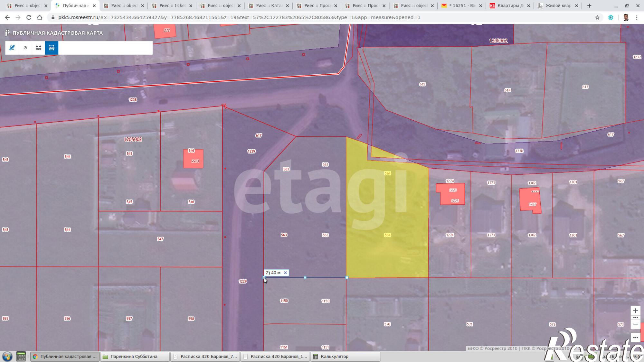Expand the lower three-dots map menu
This screenshot has width=644, height=362.
point(635,338)
